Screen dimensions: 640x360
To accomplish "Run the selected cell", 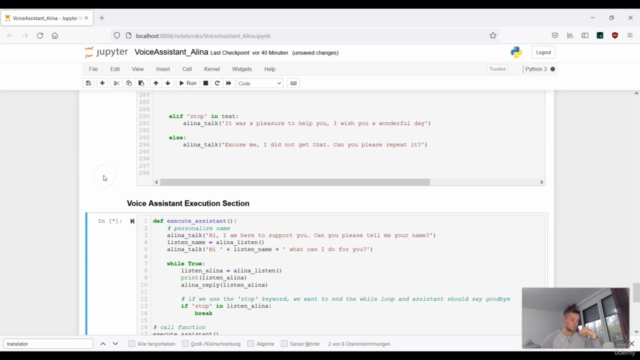I will tap(188, 83).
